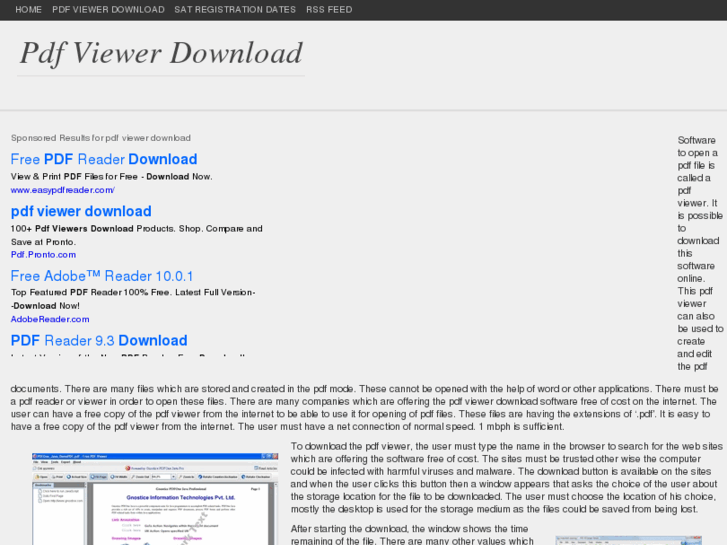Click the 'View & Print PDF Files for Free' line
This screenshot has height=545, width=727.
(111, 177)
